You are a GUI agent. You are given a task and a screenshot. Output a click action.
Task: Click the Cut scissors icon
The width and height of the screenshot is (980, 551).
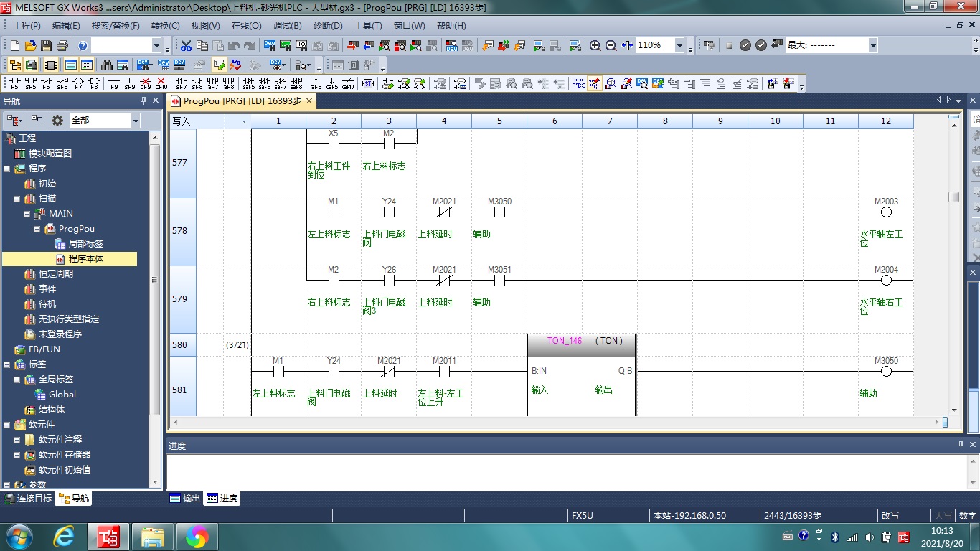[186, 45]
